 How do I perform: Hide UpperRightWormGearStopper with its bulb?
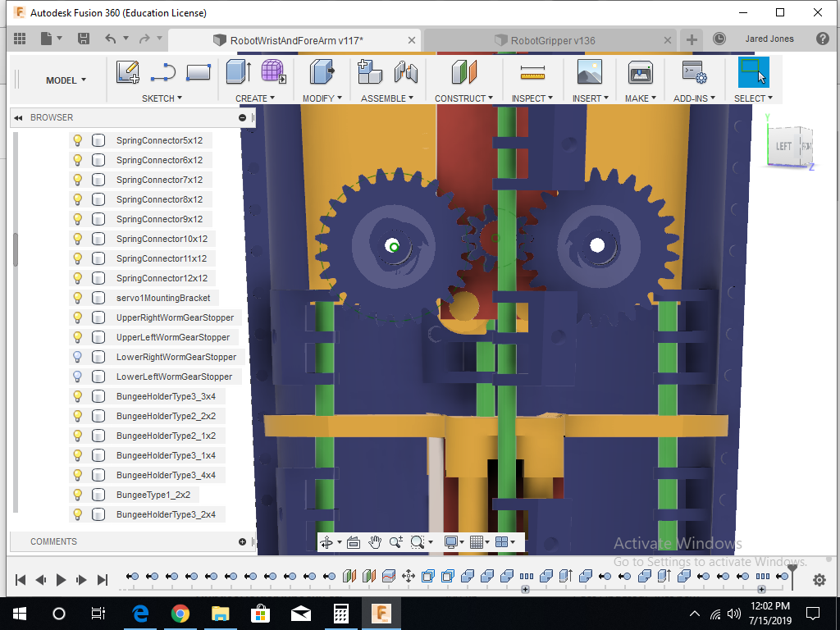pyautogui.click(x=78, y=317)
